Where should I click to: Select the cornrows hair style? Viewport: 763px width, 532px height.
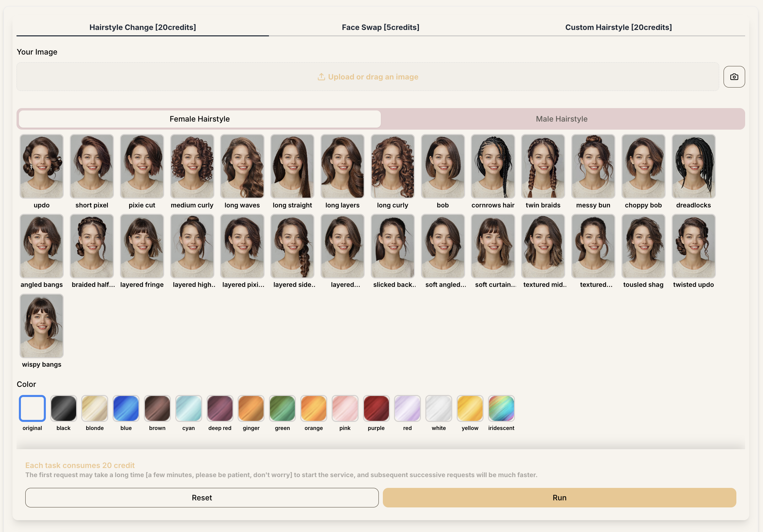coord(493,166)
